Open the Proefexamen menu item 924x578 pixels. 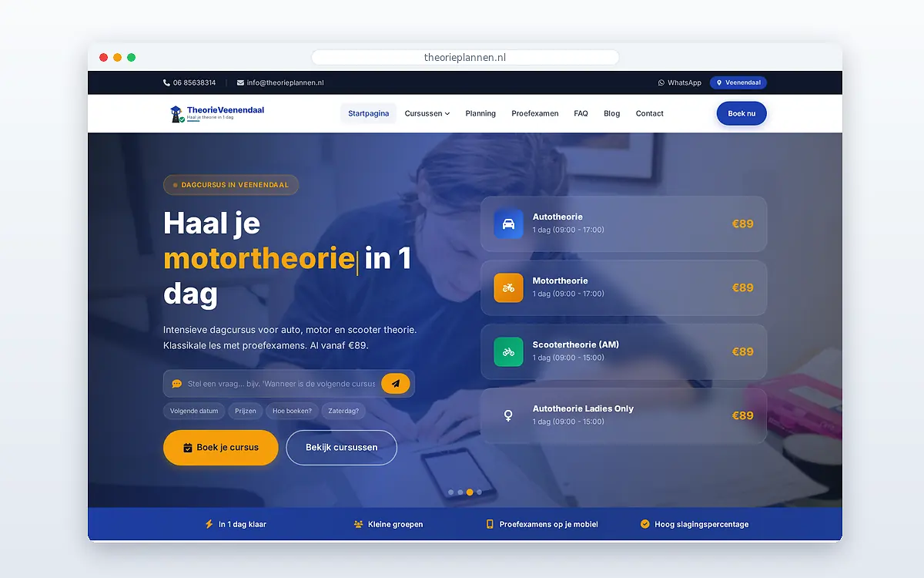pos(535,113)
